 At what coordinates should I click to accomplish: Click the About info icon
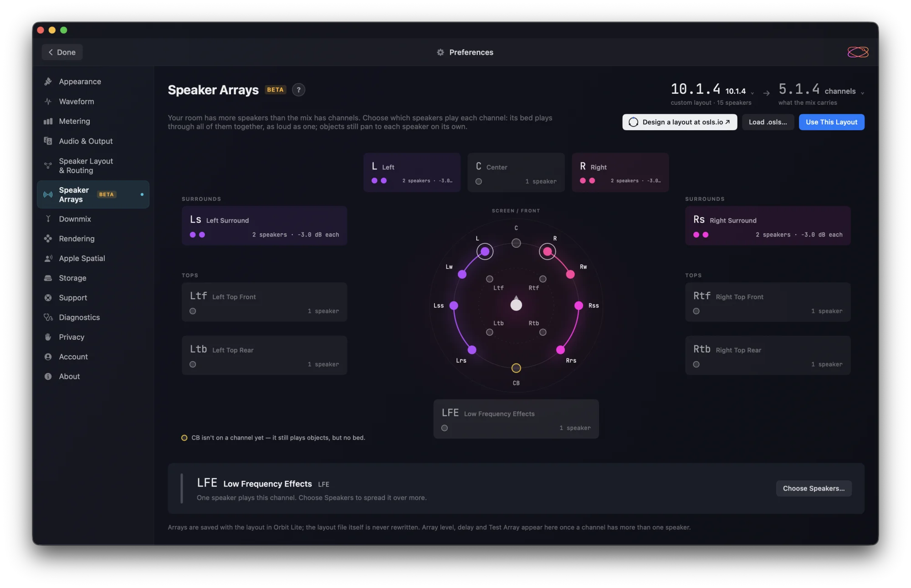coord(48,376)
